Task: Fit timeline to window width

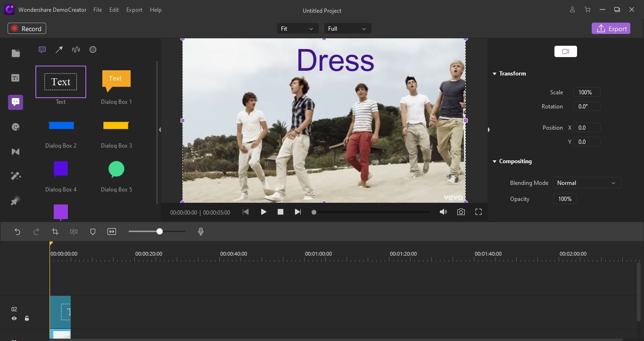Action: coord(112,232)
